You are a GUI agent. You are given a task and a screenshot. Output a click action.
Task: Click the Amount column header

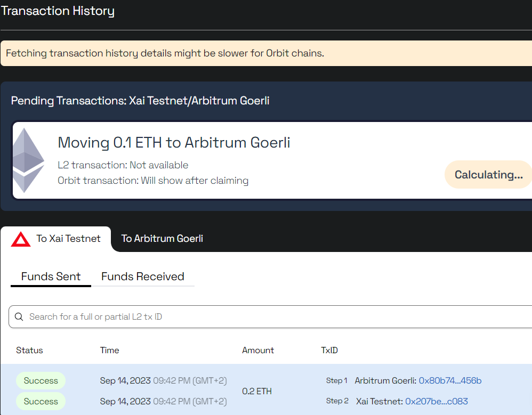coord(258,350)
